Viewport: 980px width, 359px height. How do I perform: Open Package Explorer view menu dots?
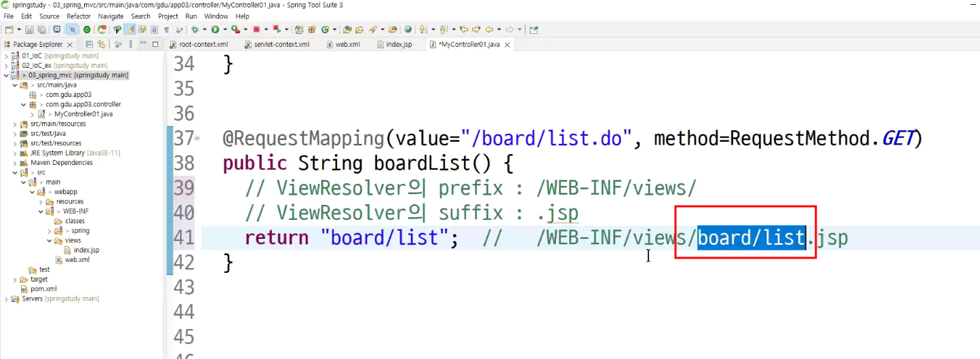pos(130,44)
